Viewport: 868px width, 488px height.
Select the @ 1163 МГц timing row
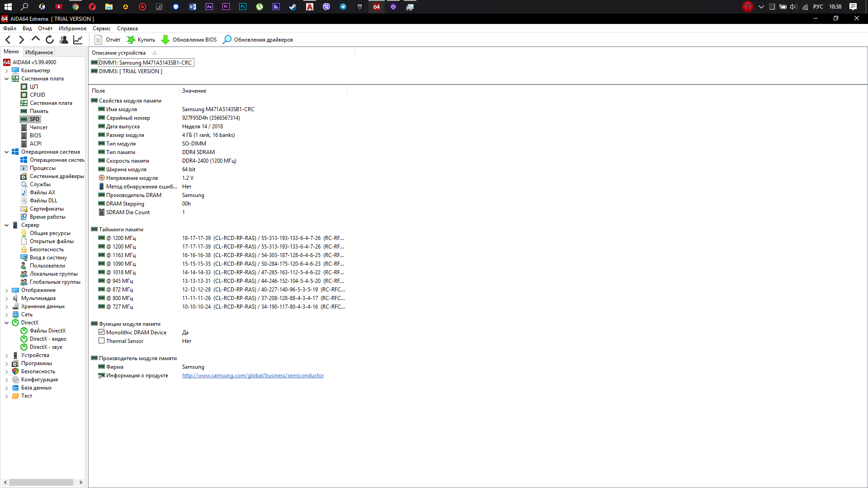click(x=217, y=255)
